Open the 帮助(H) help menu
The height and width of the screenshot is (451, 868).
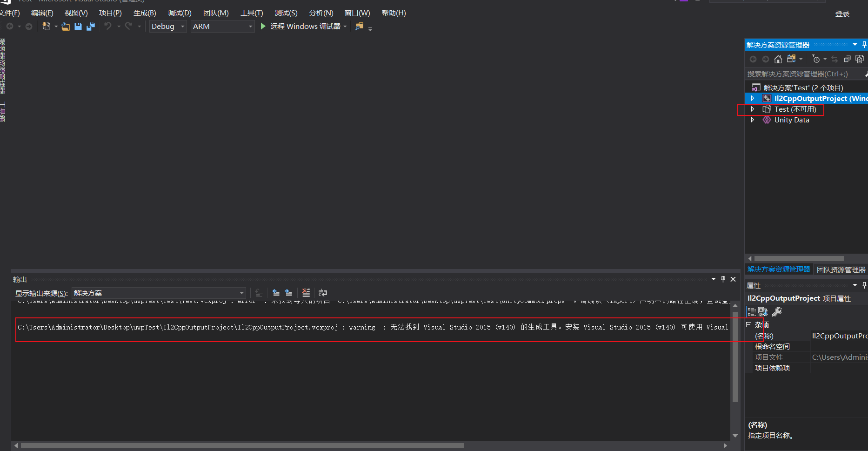pyautogui.click(x=394, y=13)
